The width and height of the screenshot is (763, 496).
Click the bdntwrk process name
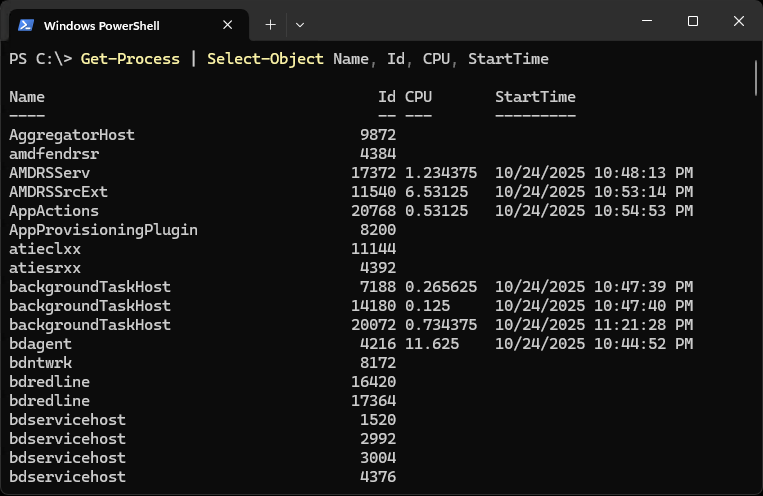[40, 363]
